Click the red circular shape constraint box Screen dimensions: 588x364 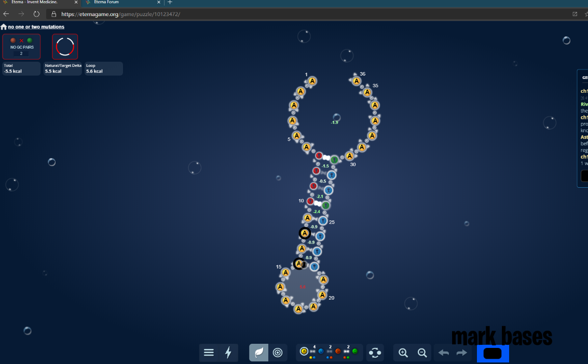[x=65, y=47]
